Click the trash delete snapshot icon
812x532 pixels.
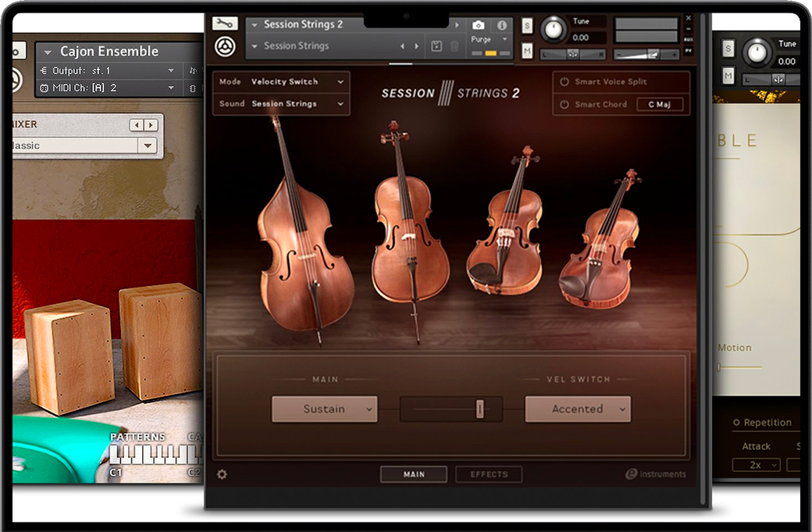[x=454, y=47]
